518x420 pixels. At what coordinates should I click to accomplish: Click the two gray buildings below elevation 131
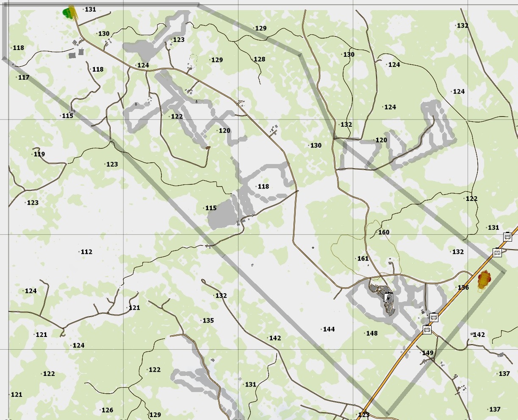point(76,53)
